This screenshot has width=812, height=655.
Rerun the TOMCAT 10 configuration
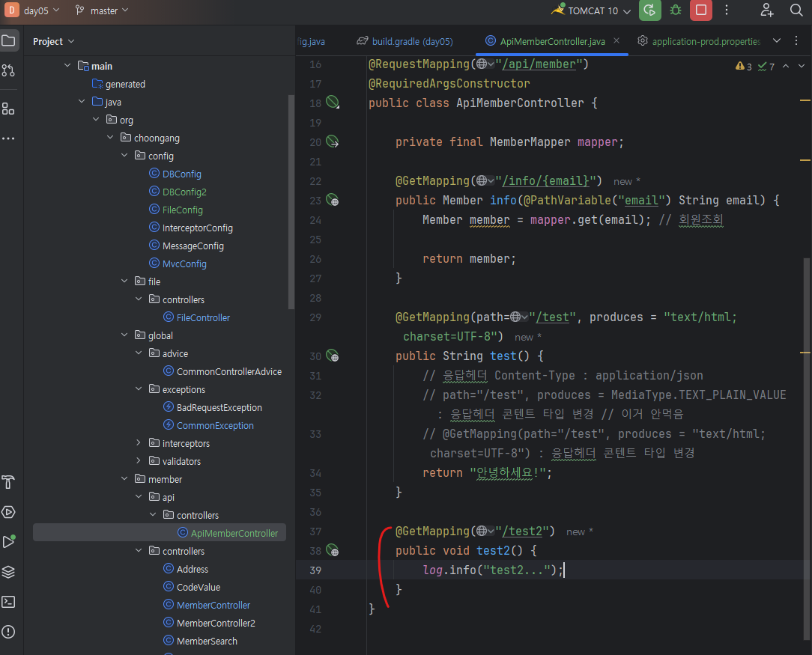650,10
